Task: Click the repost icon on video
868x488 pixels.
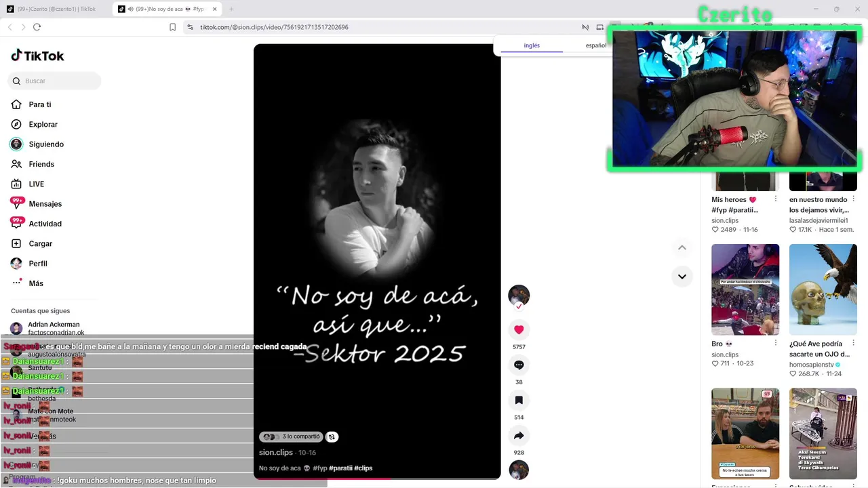Action: click(332, 437)
